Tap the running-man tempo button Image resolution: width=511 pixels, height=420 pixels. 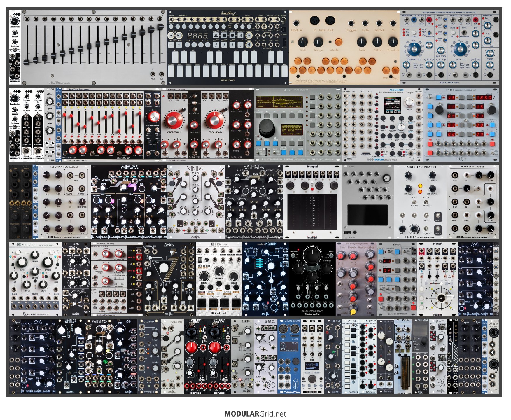click(249, 45)
